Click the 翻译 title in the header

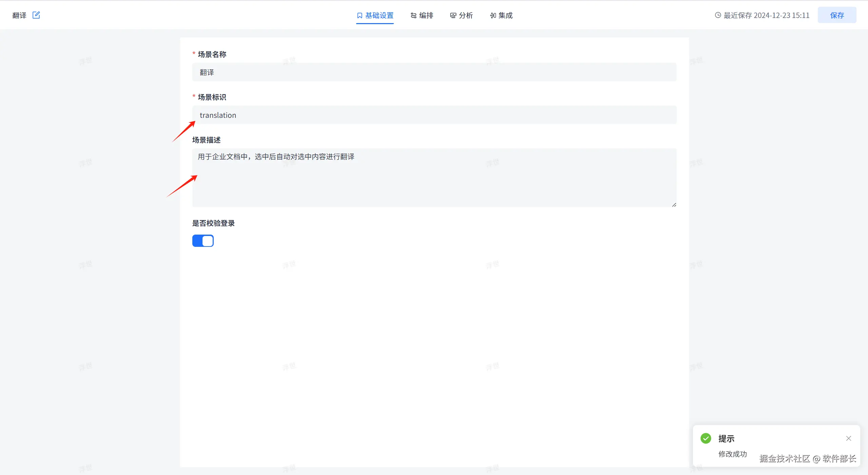pos(19,16)
